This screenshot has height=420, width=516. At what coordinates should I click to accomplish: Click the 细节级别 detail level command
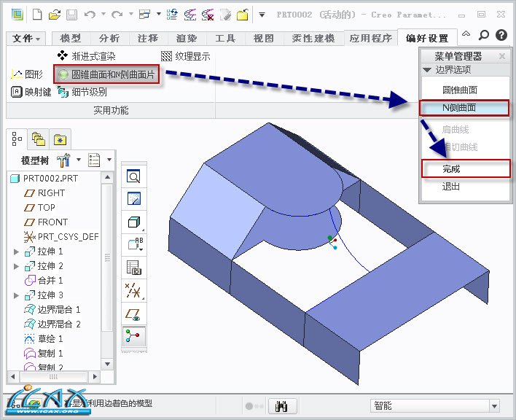click(82, 92)
